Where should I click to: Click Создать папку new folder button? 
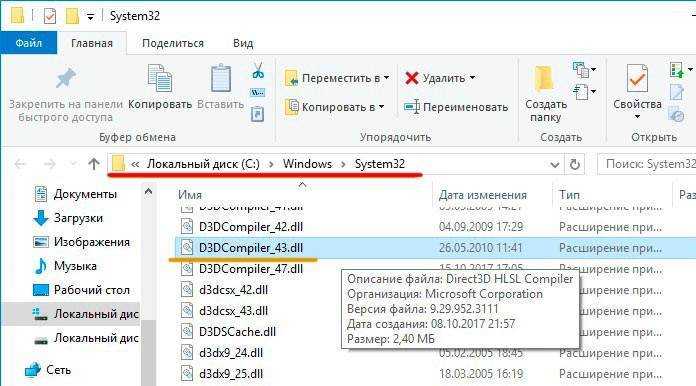tap(546, 94)
